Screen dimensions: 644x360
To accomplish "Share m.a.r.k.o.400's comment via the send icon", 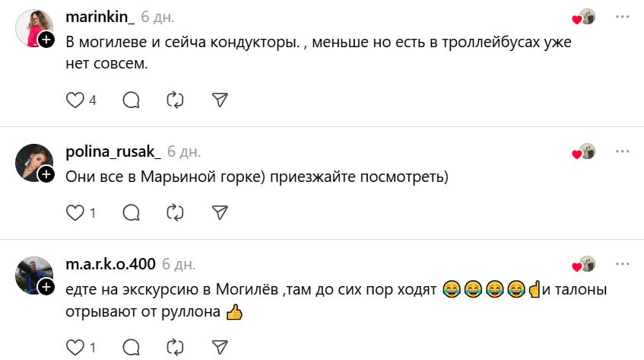I will (220, 348).
